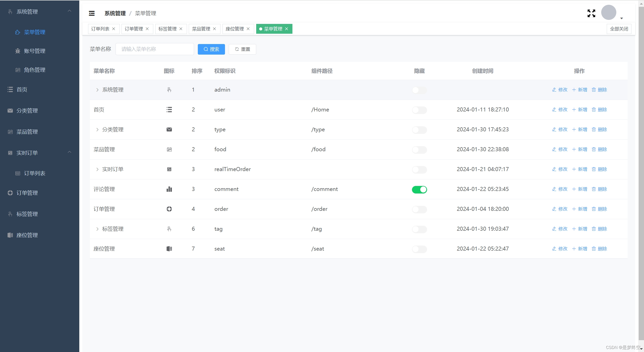Open 账号管理 in the sidebar
644x352 pixels.
click(x=40, y=51)
